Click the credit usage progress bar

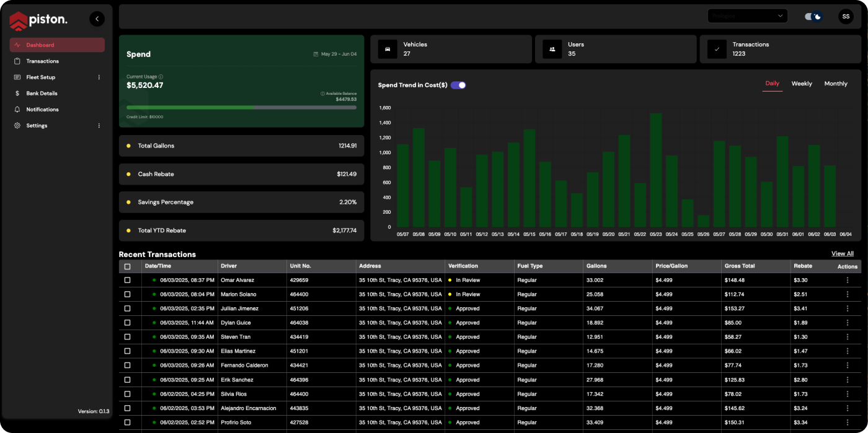click(241, 107)
